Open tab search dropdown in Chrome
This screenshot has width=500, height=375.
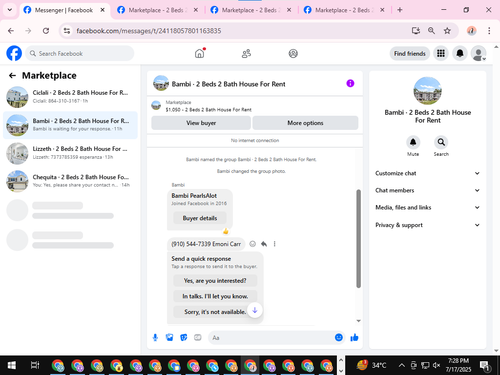10,10
